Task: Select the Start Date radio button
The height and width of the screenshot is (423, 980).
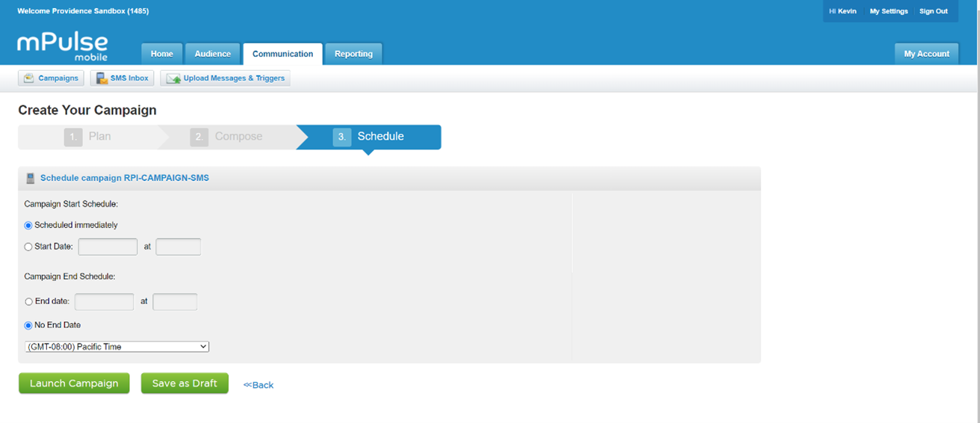Action: tap(29, 247)
